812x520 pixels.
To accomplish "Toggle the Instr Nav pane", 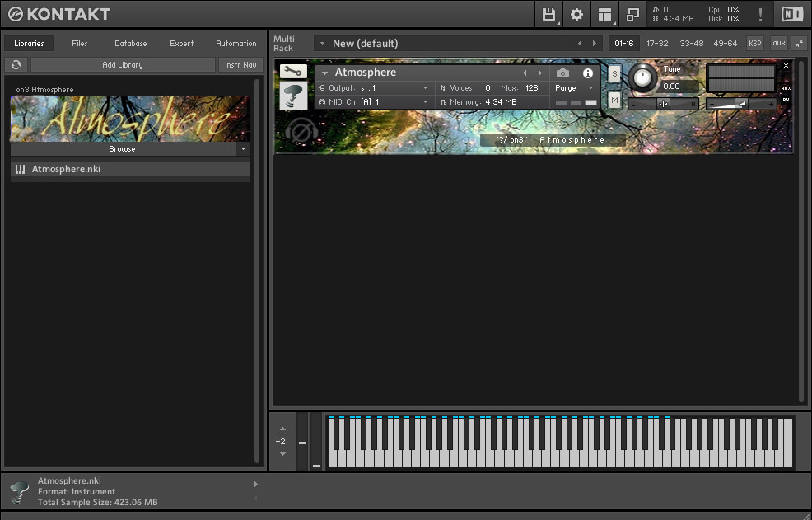I will coord(240,65).
